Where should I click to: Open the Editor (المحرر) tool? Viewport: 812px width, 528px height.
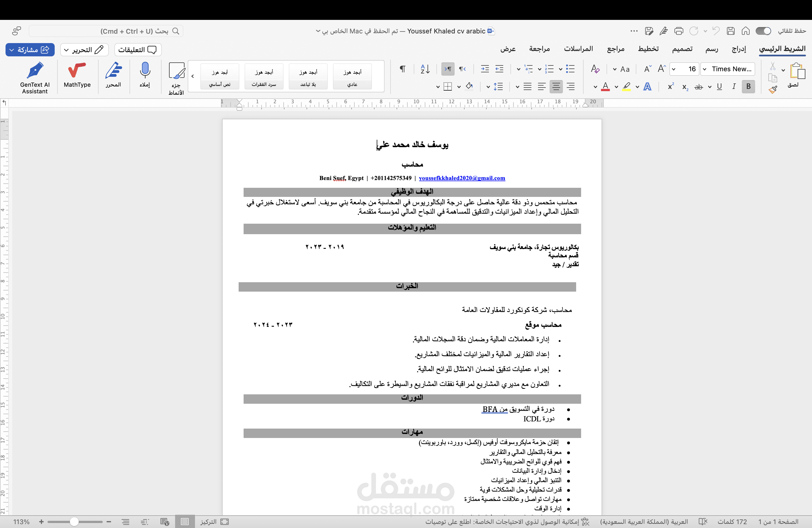tap(113, 75)
